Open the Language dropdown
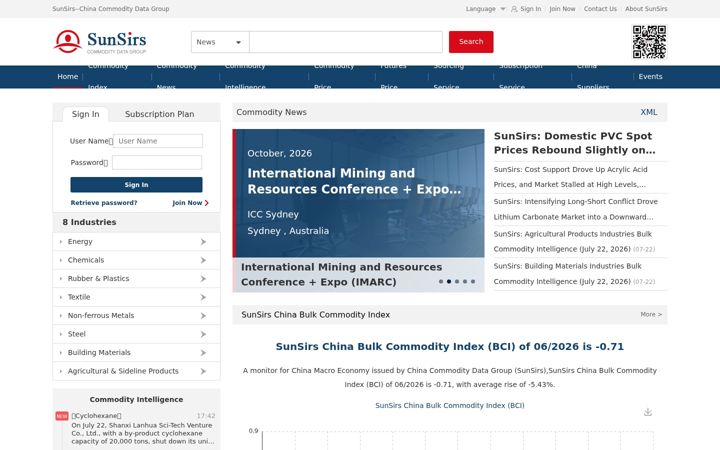720x450 pixels. 485,9
